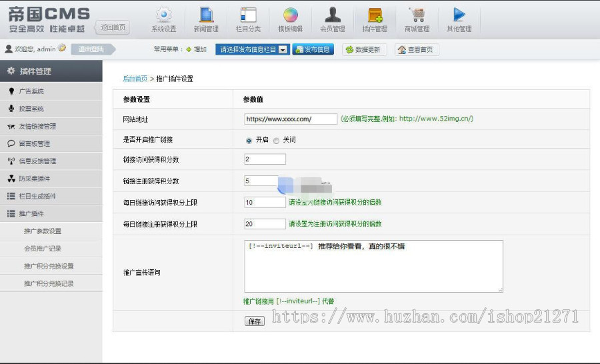
Task: Click the 发布信息 button
Action: (313, 49)
